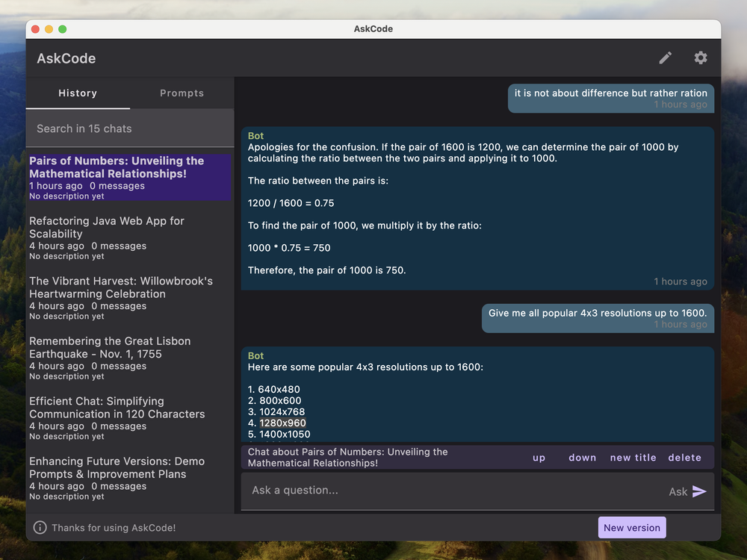
Task: Switch to the Prompts tab
Action: pyautogui.click(x=182, y=93)
